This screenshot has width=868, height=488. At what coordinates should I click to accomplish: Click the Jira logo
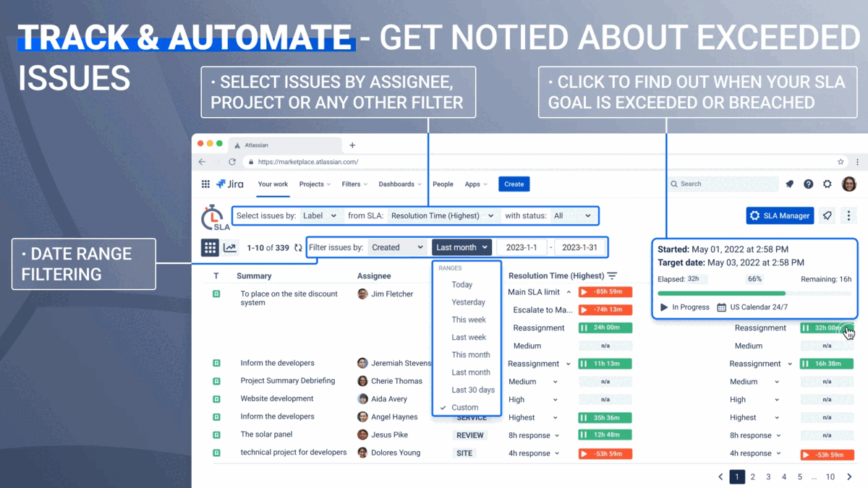(230, 184)
